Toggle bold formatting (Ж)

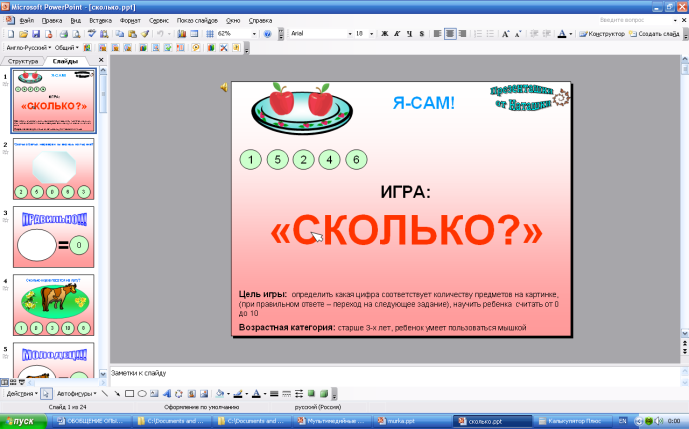pos(385,33)
